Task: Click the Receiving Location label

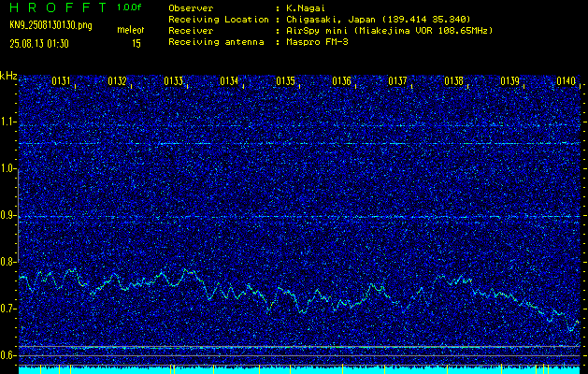Action: tap(219, 20)
